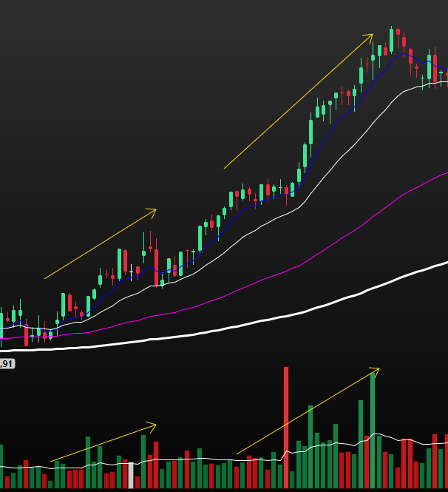This screenshot has width=448, height=492.
Task: Click the second-tallest green volume bar
Action: (x=360, y=444)
